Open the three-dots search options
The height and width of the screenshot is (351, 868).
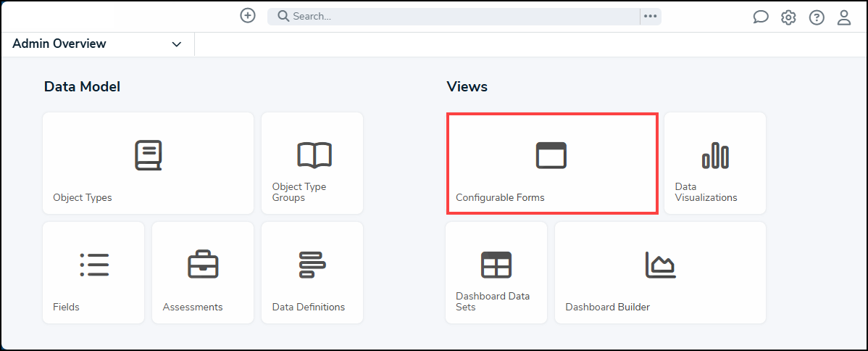651,17
